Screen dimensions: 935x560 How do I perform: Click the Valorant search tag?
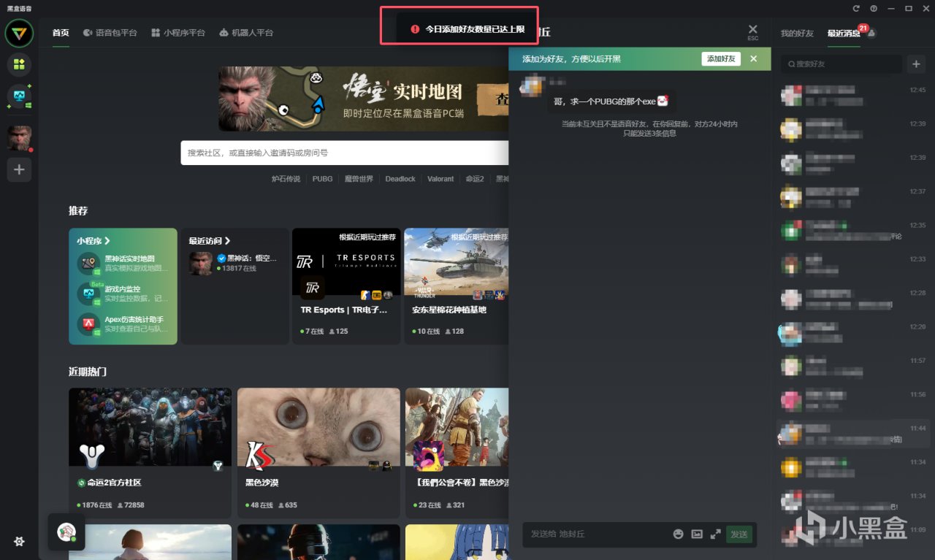[x=440, y=179]
